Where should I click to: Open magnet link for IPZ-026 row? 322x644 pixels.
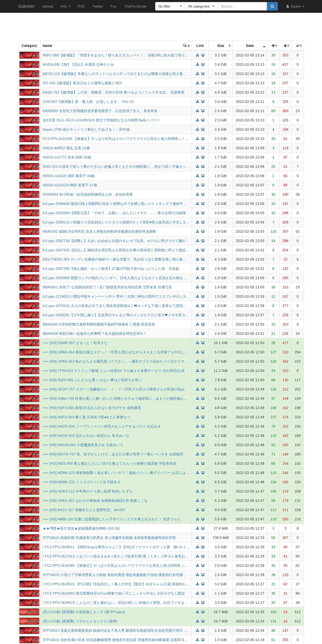(x=203, y=83)
